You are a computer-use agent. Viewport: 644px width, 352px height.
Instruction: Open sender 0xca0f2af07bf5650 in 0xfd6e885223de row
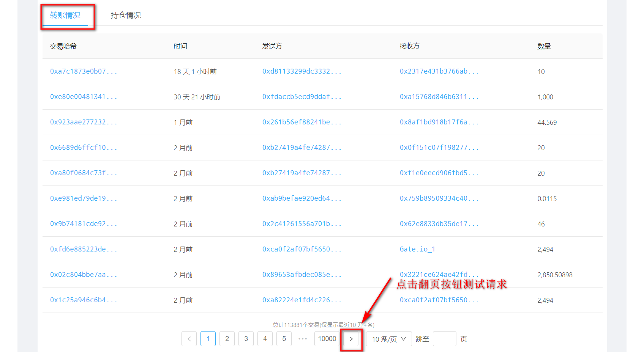[302, 249]
